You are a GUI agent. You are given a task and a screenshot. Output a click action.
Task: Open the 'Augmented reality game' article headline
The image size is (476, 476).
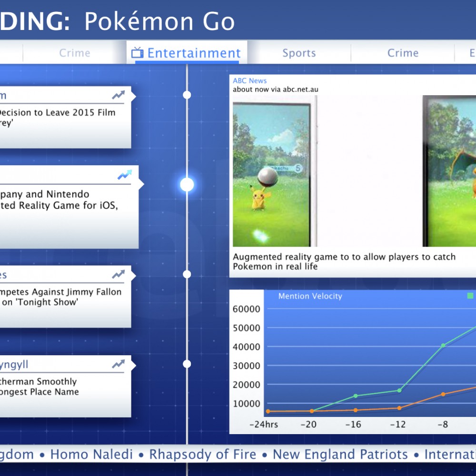344,261
